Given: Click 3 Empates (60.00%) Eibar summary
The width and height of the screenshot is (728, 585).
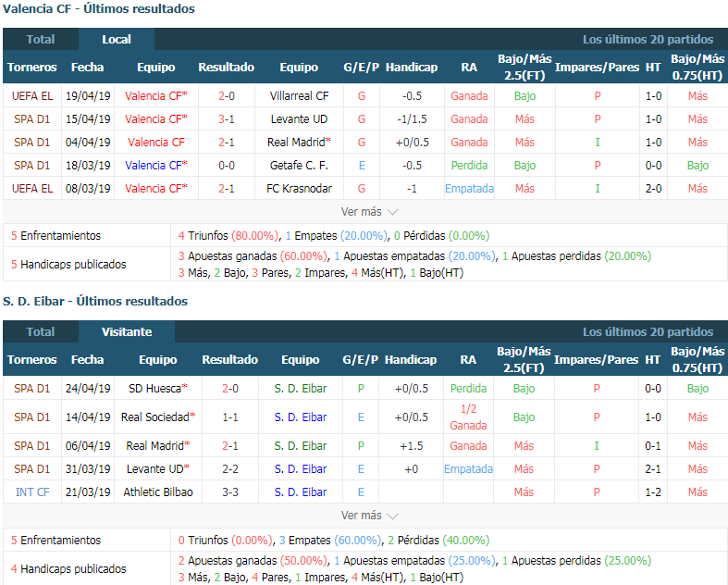Looking at the screenshot, I should pos(329,541).
